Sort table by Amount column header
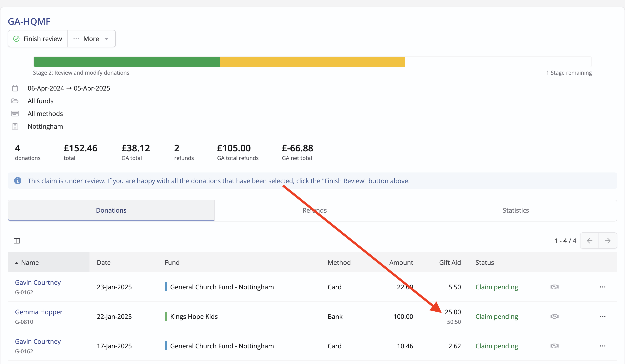Image resolution: width=625 pixels, height=364 pixels. coord(401,262)
